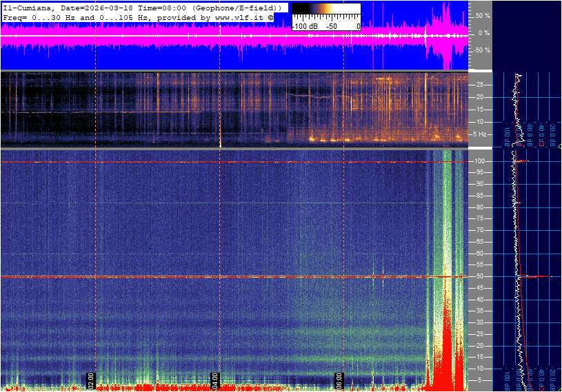Image resolution: width=562 pixels, height=392 pixels.
Task: Click the 50 % mark on amplitude axis
Action: point(483,15)
